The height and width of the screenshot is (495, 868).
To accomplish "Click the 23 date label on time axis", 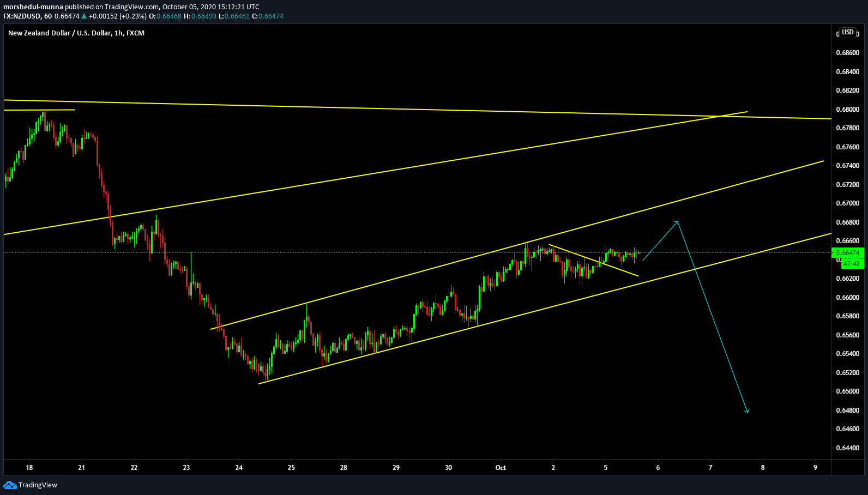I will [186, 468].
